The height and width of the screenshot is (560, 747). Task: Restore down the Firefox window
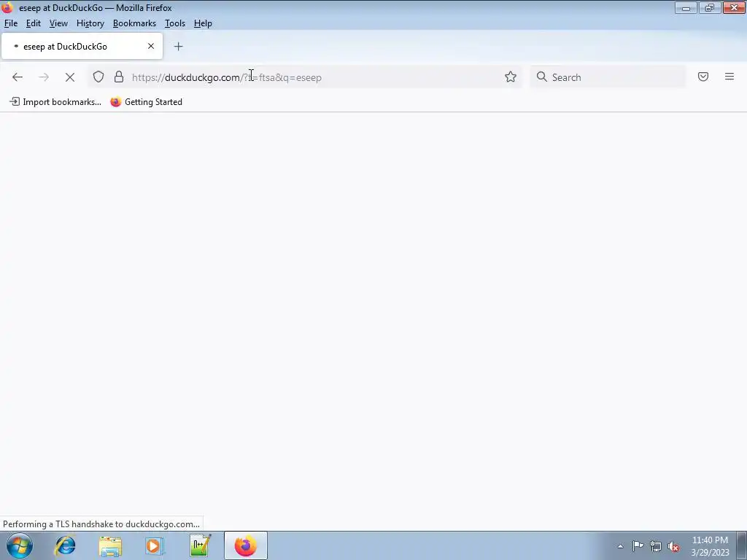point(710,7)
